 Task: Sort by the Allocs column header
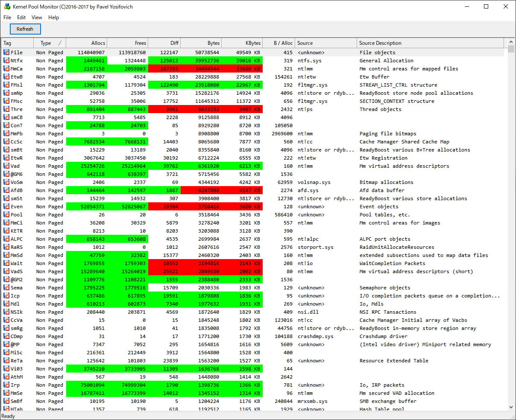point(87,43)
